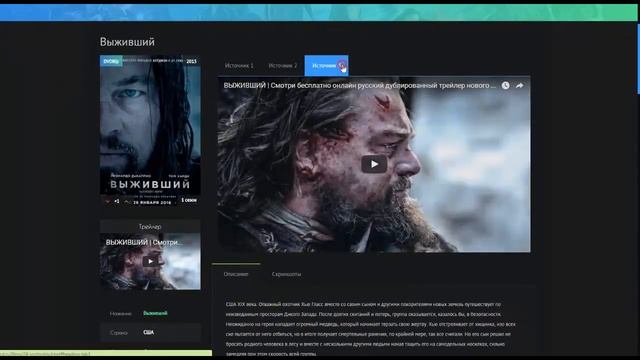Open the Скриншоты tab
Viewport: 640px width, 360px height.
click(286, 274)
